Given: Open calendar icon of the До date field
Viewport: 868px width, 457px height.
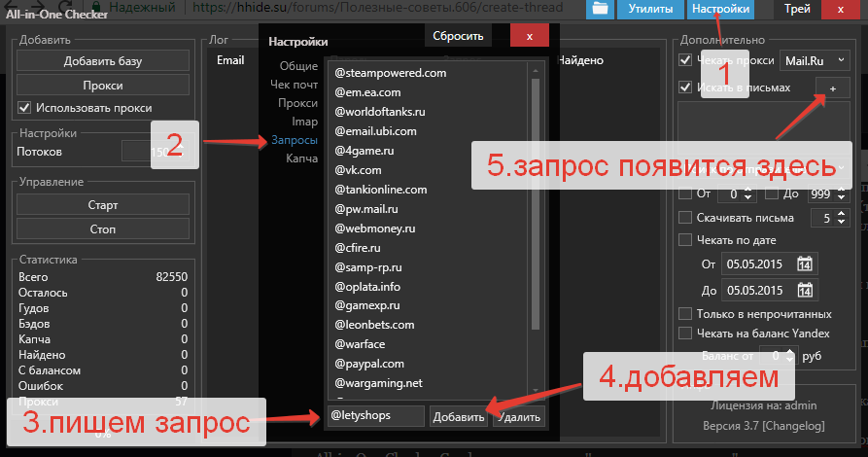Looking at the screenshot, I should (804, 291).
